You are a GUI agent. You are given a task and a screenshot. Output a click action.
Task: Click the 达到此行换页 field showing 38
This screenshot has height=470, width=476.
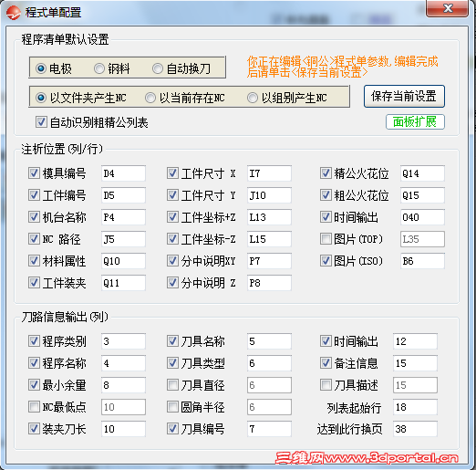click(x=415, y=429)
